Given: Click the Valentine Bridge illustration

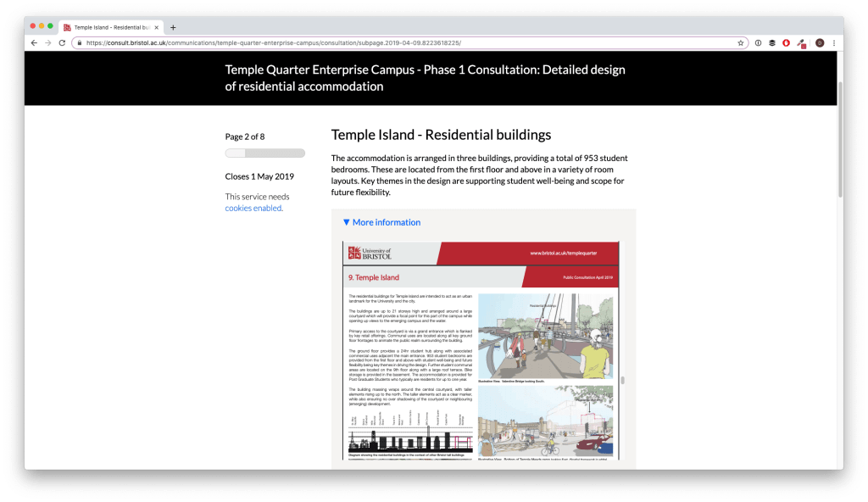Looking at the screenshot, I should 546,336.
